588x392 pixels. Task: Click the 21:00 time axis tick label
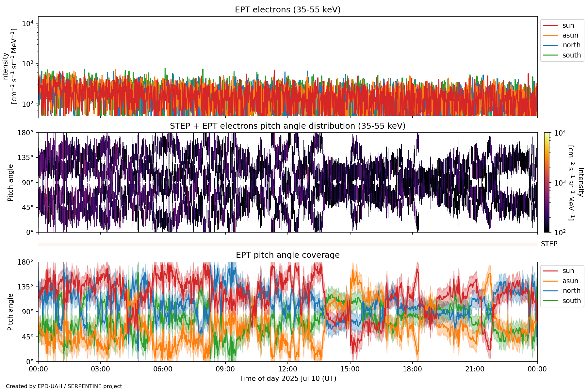point(475,369)
